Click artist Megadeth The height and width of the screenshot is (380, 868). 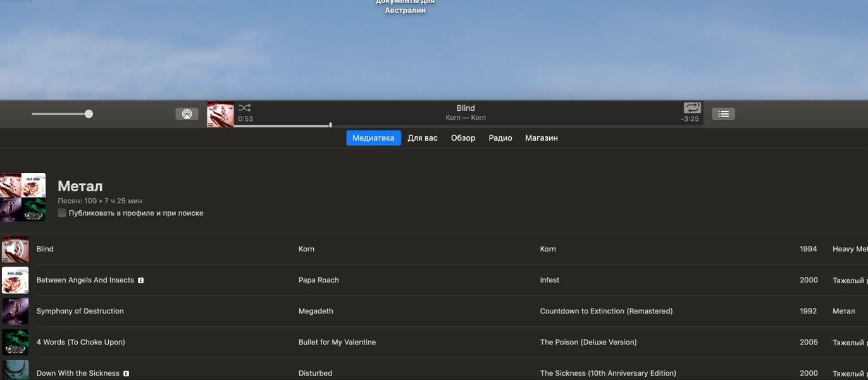click(316, 311)
